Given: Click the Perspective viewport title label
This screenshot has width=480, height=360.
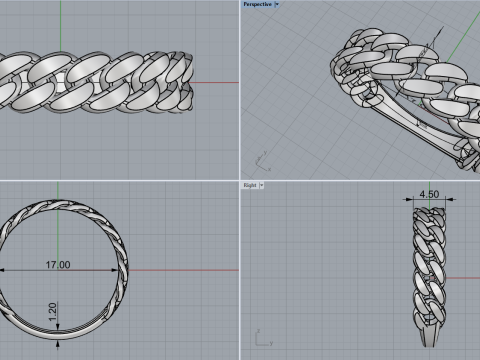Looking at the screenshot, I should [x=257, y=4].
